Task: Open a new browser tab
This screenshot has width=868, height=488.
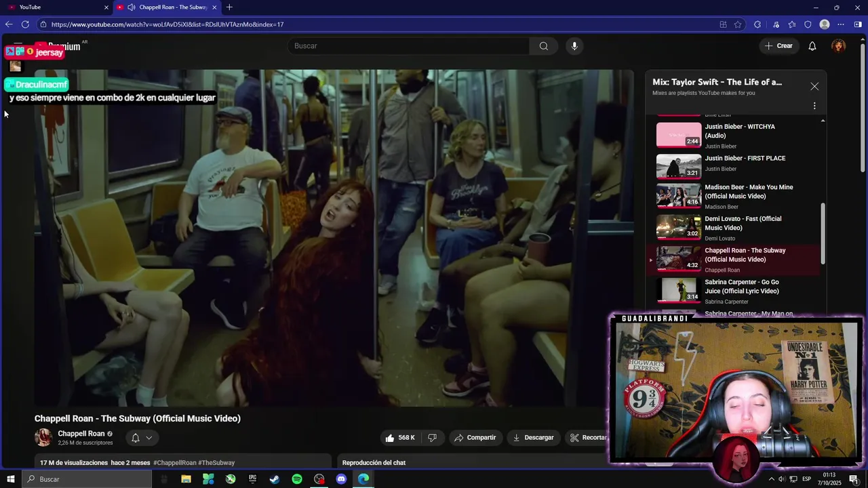Action: pos(229,7)
